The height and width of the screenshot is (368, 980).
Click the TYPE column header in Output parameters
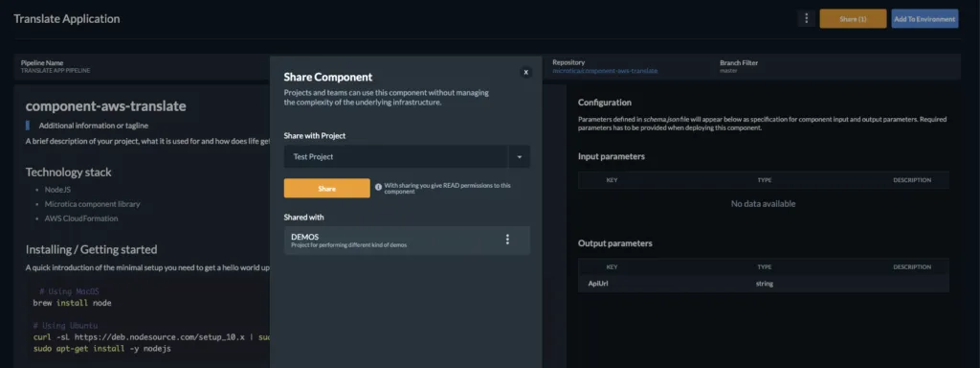point(765,267)
